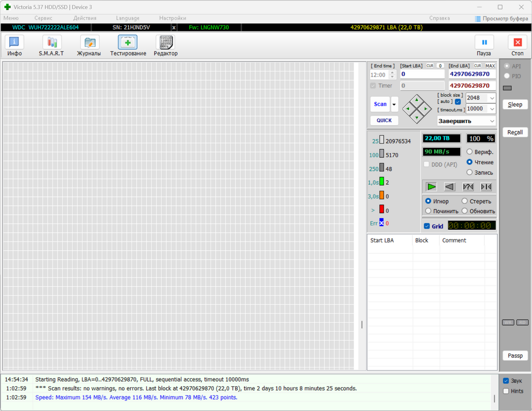This screenshot has height=411, width=532.
Task: Click the End time spinner arrows
Action: click(x=392, y=75)
